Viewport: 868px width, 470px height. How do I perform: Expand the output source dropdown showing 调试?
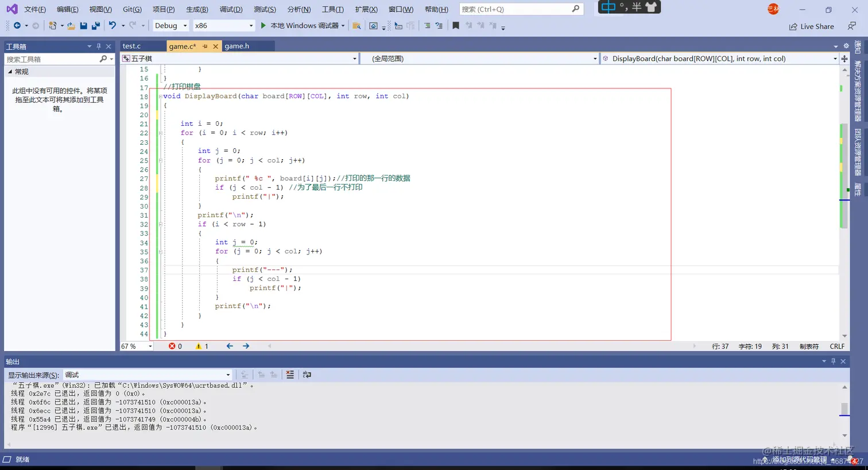tap(148, 375)
